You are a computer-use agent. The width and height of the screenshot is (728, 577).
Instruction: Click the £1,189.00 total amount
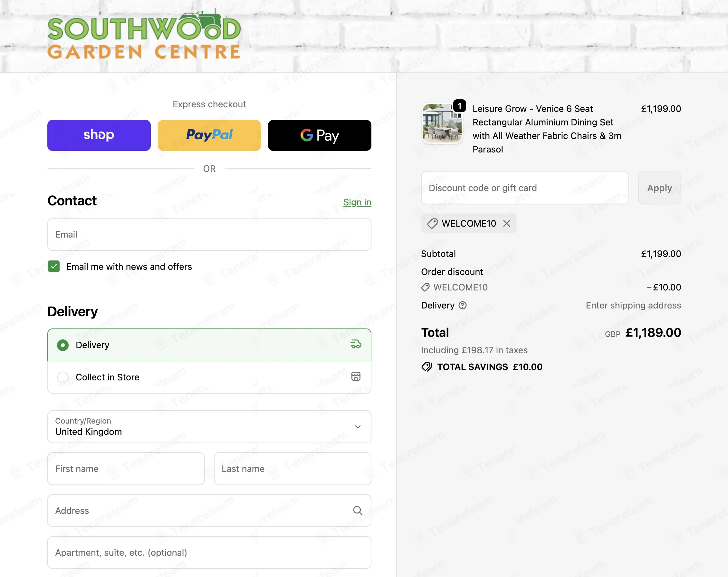(x=653, y=333)
